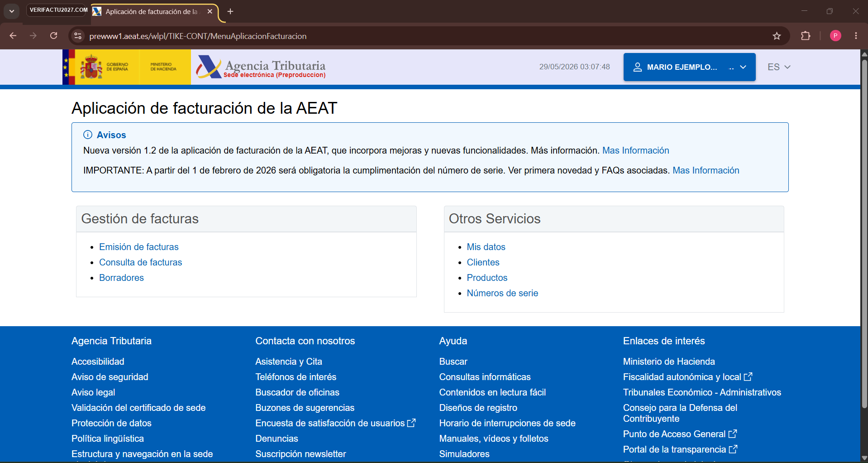Screen dimensions: 868x463
Task: Click the Avisos info circle icon
Action: 88,135
